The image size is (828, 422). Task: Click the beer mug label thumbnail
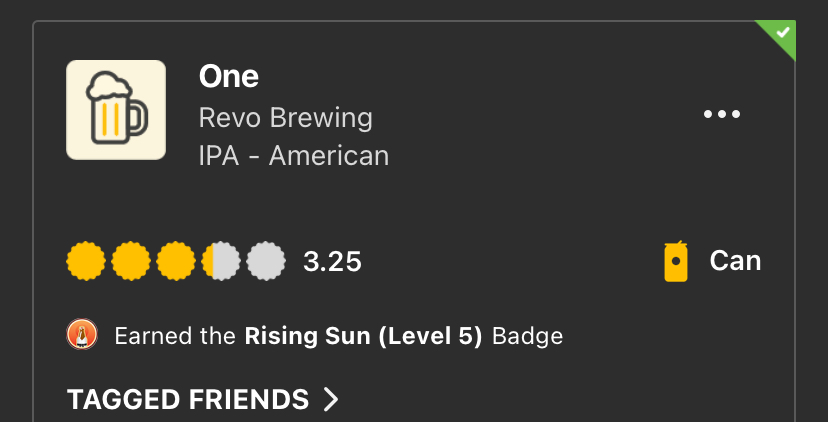click(x=116, y=110)
